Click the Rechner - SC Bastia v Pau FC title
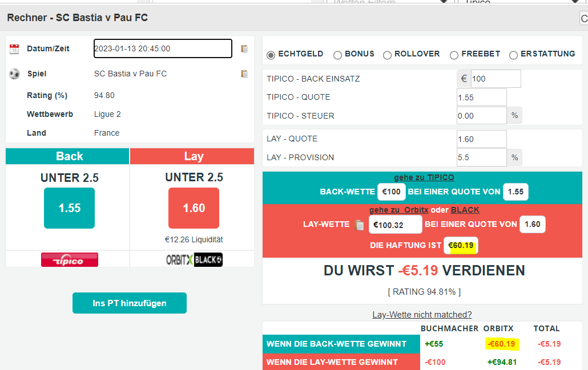588x370 pixels. pyautogui.click(x=77, y=18)
